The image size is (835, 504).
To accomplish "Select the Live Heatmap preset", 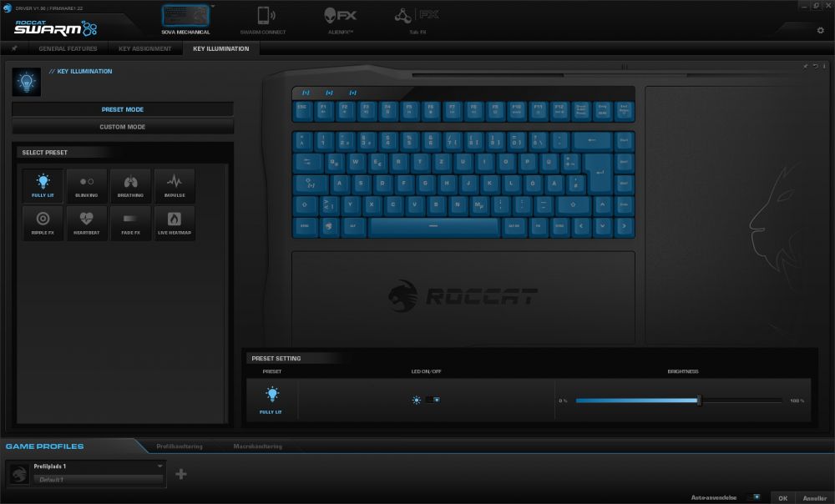I will [175, 223].
